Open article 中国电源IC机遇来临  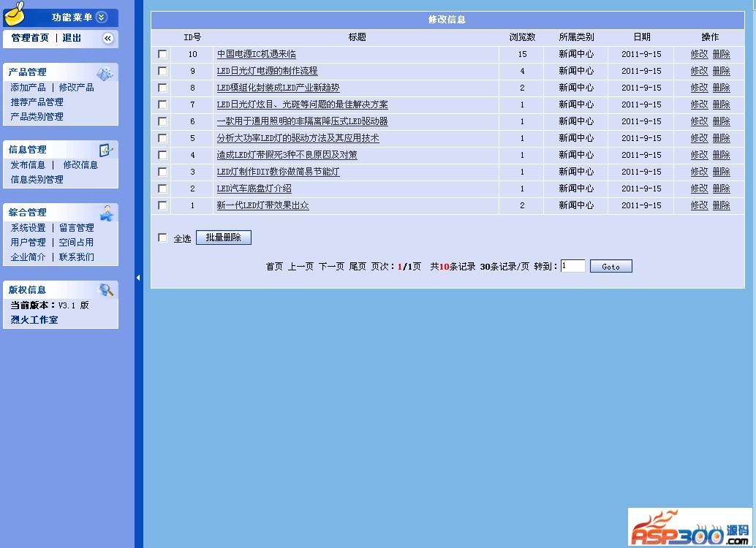coord(257,54)
